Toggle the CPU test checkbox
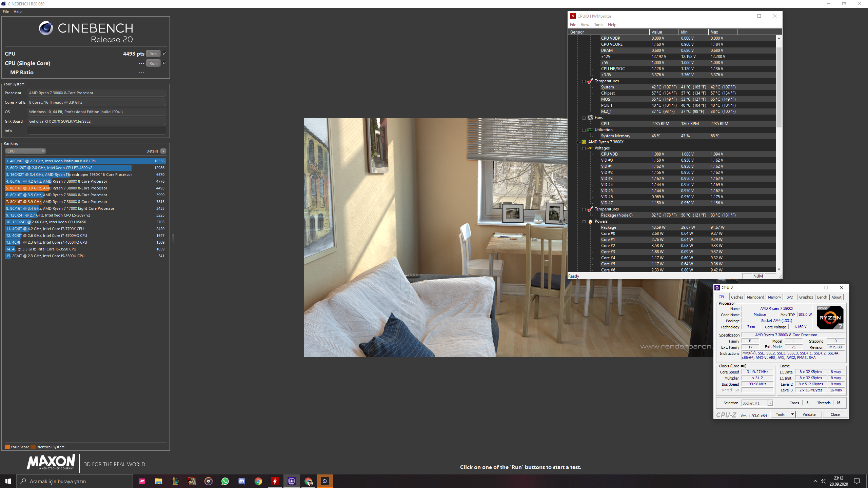The width and height of the screenshot is (868, 488). coord(164,54)
